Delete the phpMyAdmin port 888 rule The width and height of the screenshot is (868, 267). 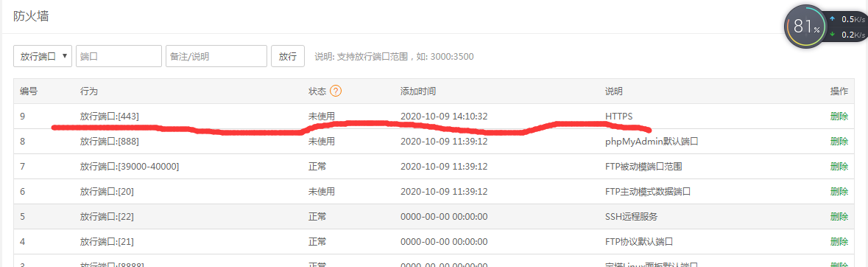[839, 142]
